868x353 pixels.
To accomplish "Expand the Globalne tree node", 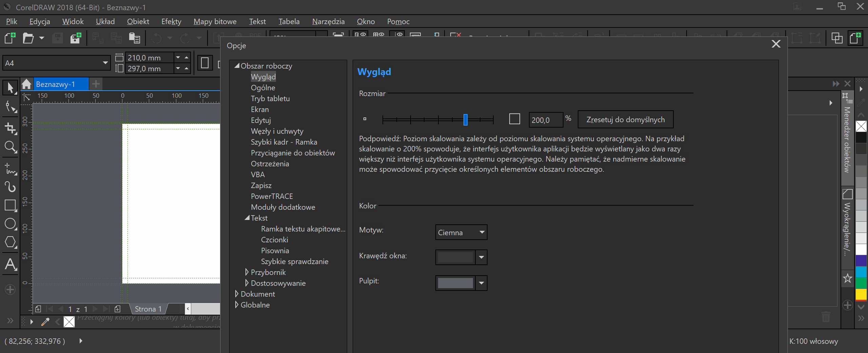I will pos(237,305).
